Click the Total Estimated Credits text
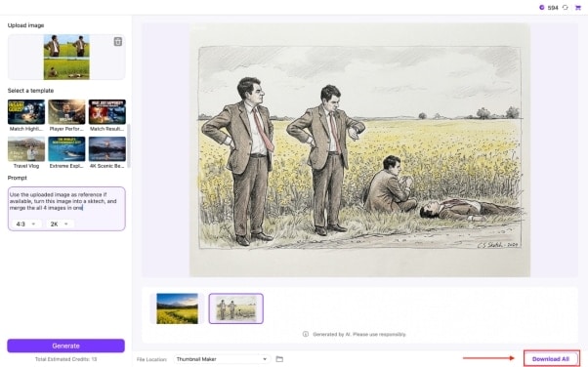Screen dimensions: 588x367 (x=66, y=359)
